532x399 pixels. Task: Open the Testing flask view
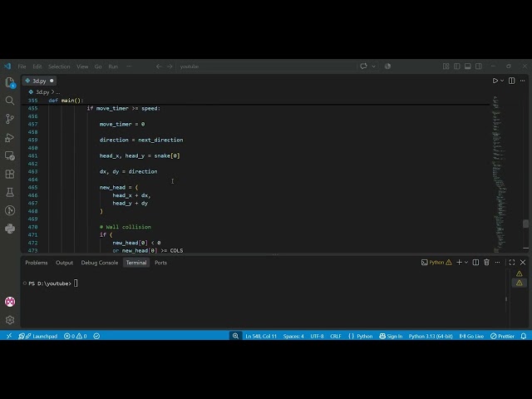10,192
